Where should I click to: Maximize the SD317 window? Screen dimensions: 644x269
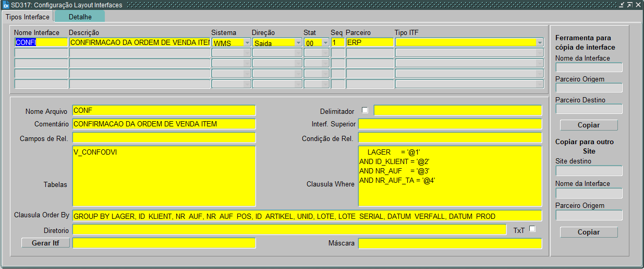pyautogui.click(x=629, y=5)
